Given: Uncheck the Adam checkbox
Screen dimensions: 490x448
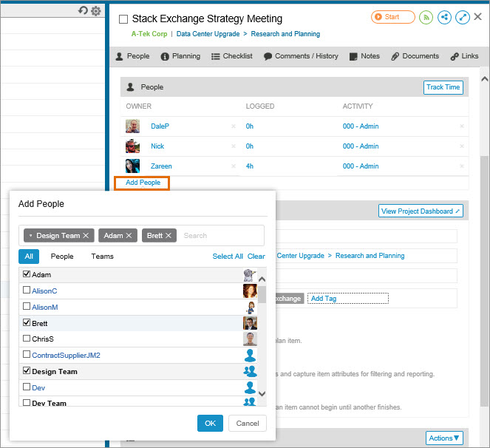Looking at the screenshot, I should point(27,275).
